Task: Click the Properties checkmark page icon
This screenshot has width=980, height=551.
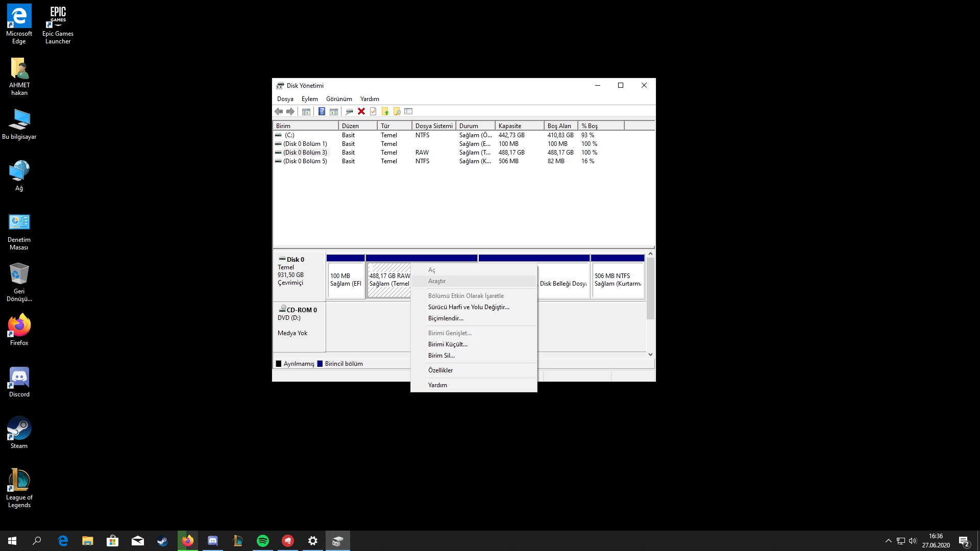Action: tap(373, 111)
